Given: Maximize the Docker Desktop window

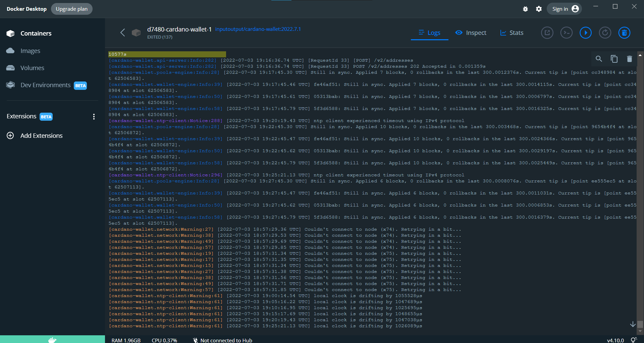Looking at the screenshot, I should click(x=615, y=6).
